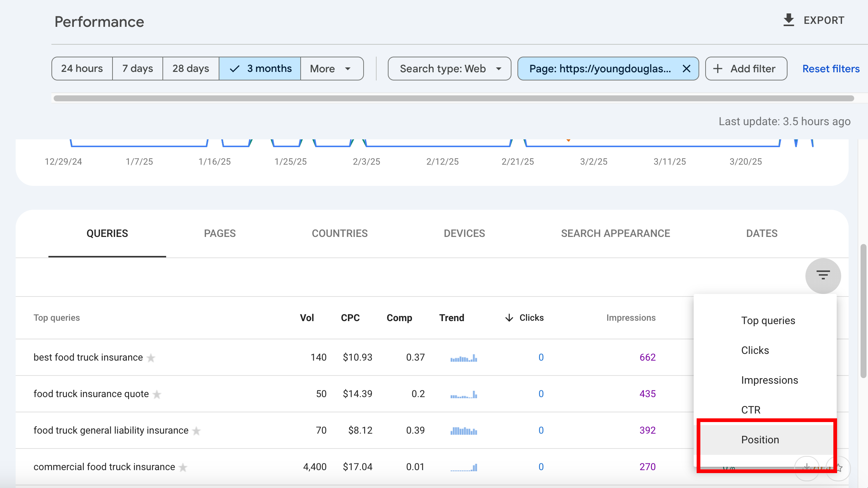Switch to the Pages tab
The image size is (868, 488).
(x=220, y=233)
